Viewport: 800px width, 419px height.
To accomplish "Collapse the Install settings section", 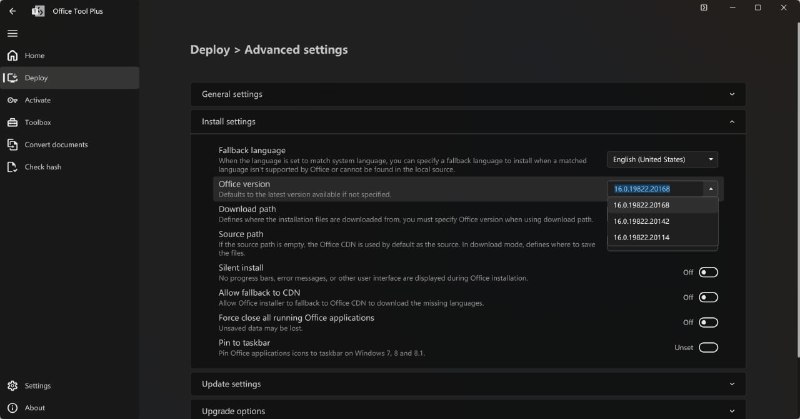I will 468,122.
